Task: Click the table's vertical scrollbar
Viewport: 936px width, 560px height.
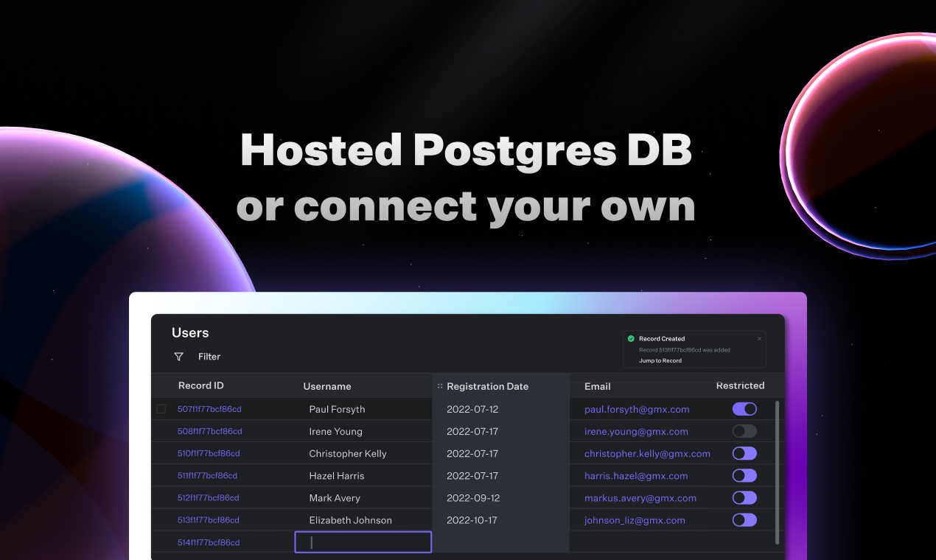Action: click(778, 472)
